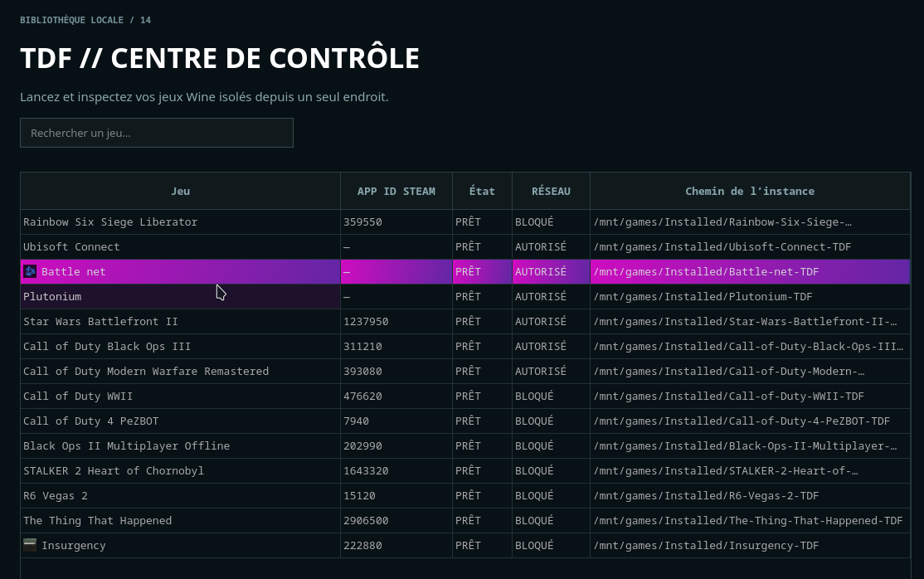Image resolution: width=924 pixels, height=579 pixels.
Task: Select the Battle net row name
Action: pos(73,272)
